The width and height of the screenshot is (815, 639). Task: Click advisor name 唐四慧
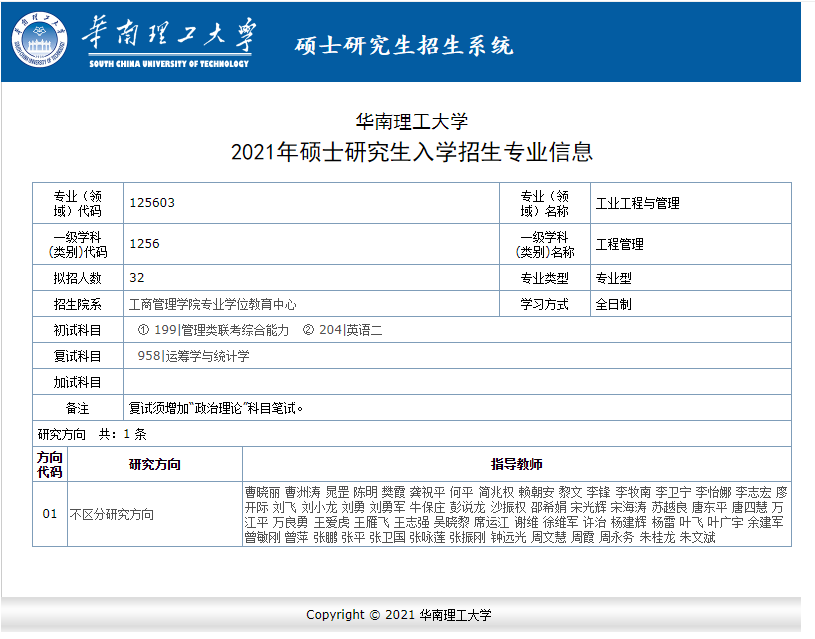[x=750, y=507]
